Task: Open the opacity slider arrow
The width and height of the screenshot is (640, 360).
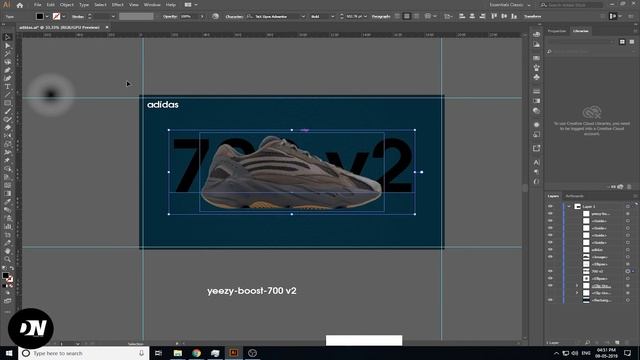Action: coord(202,16)
